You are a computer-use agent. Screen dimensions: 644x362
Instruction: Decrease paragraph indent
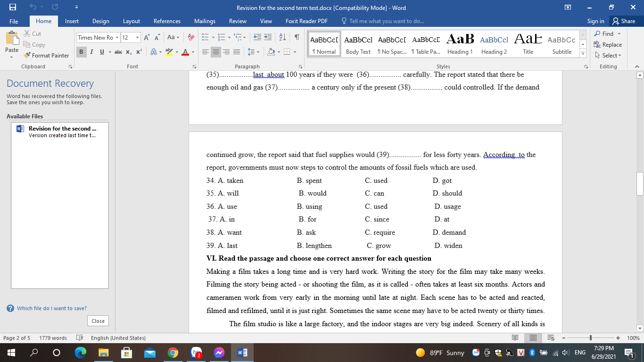(x=257, y=37)
